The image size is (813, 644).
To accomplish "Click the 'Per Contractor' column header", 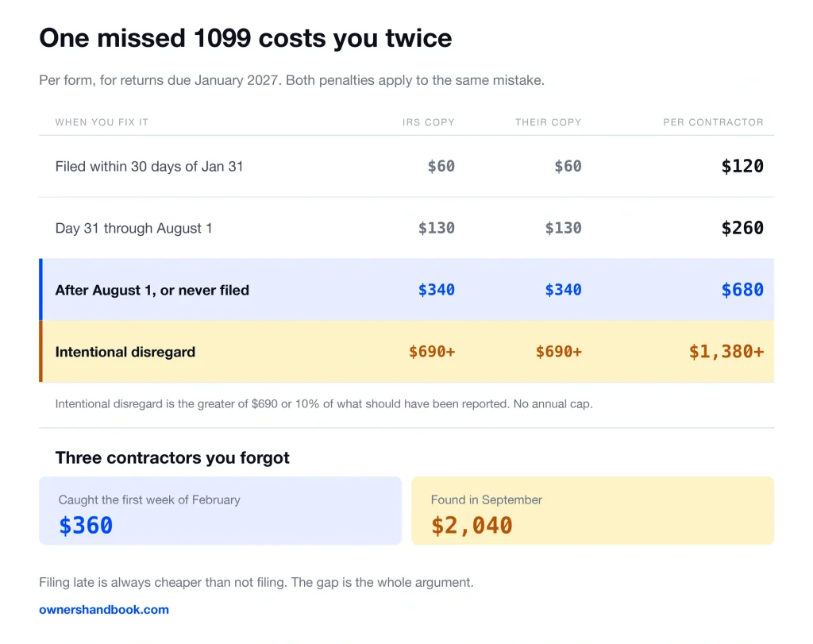I will (x=713, y=122).
